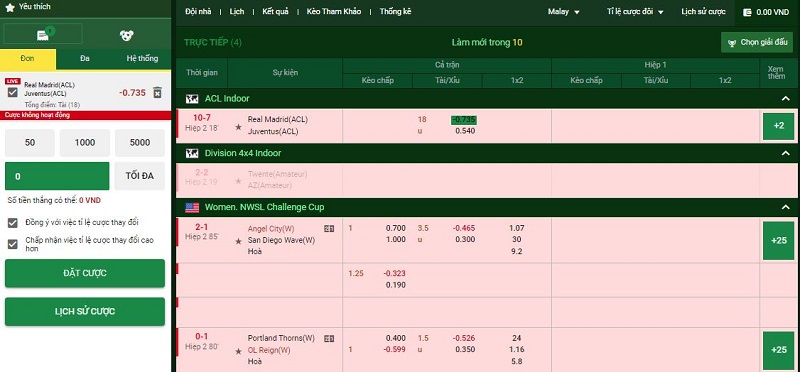Toggle Đồng ý với việc tỉ lệ cược thay đổi
The height and width of the screenshot is (372, 800).
tap(13, 223)
